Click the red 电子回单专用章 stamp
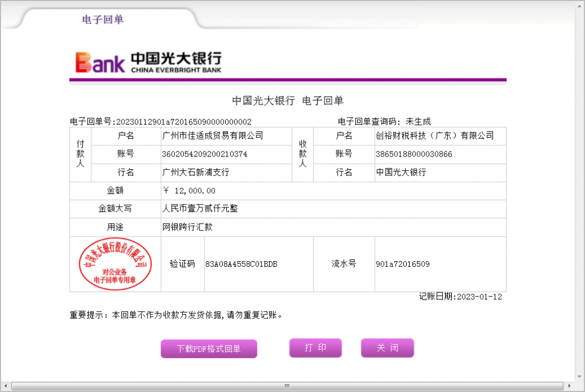This screenshot has height=392, width=585. tap(115, 264)
